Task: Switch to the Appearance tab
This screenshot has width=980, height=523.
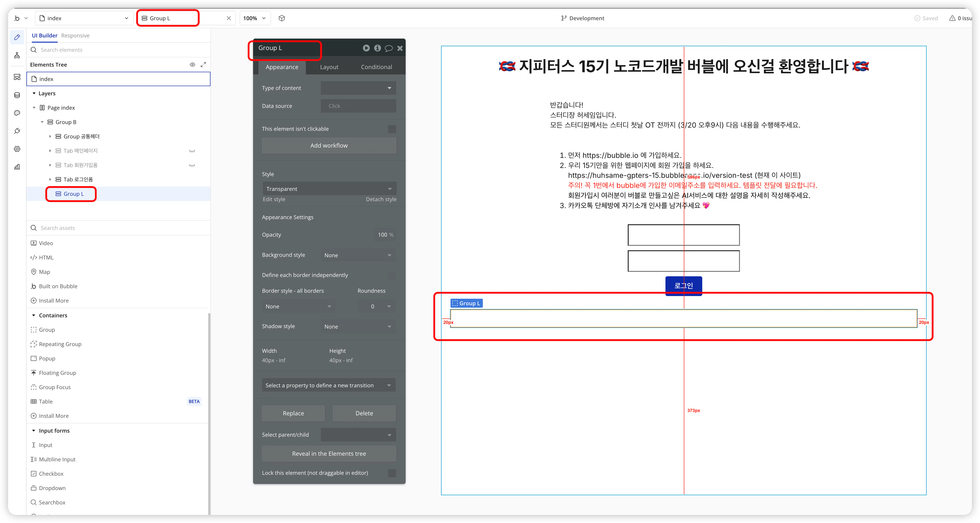Action: point(282,67)
